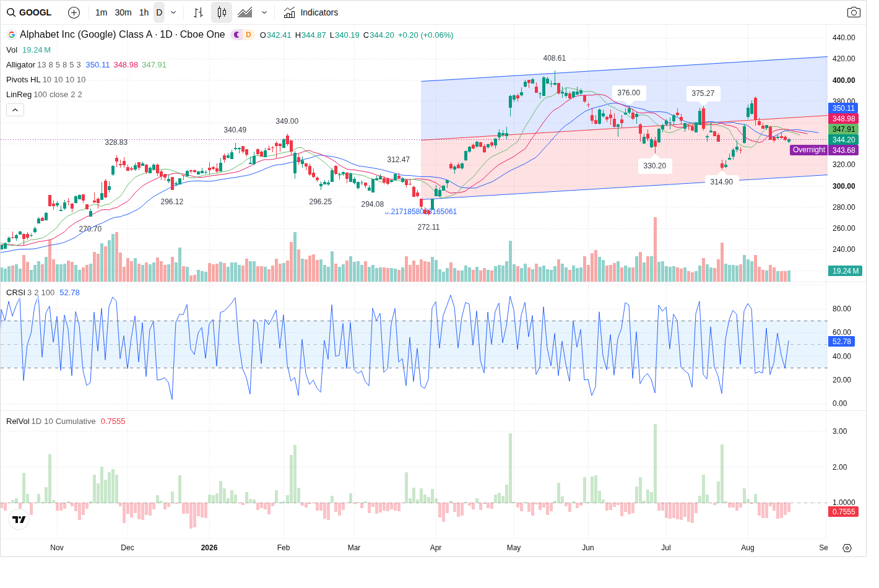Click the 270.70 pivot low label
879x588 pixels.
[x=90, y=229]
